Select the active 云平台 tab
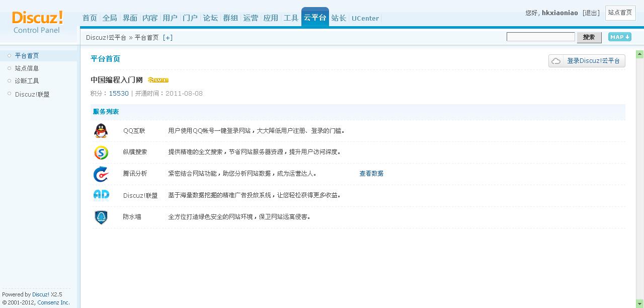The width and height of the screenshot is (644, 308). coord(315,18)
